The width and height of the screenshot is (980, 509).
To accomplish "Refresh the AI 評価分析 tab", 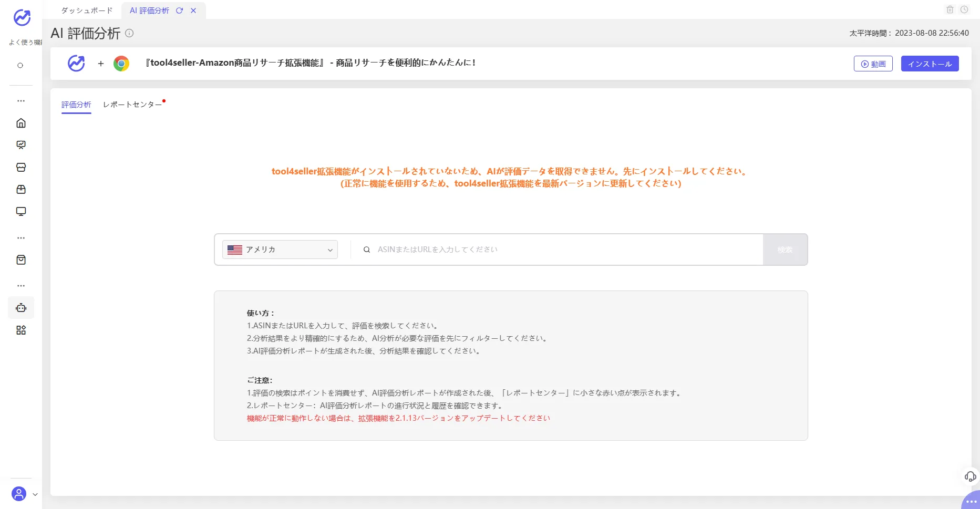I will (180, 11).
